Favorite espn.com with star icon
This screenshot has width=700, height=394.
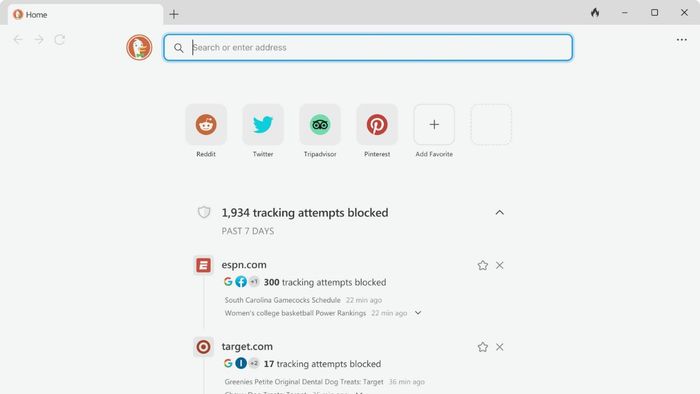click(483, 265)
